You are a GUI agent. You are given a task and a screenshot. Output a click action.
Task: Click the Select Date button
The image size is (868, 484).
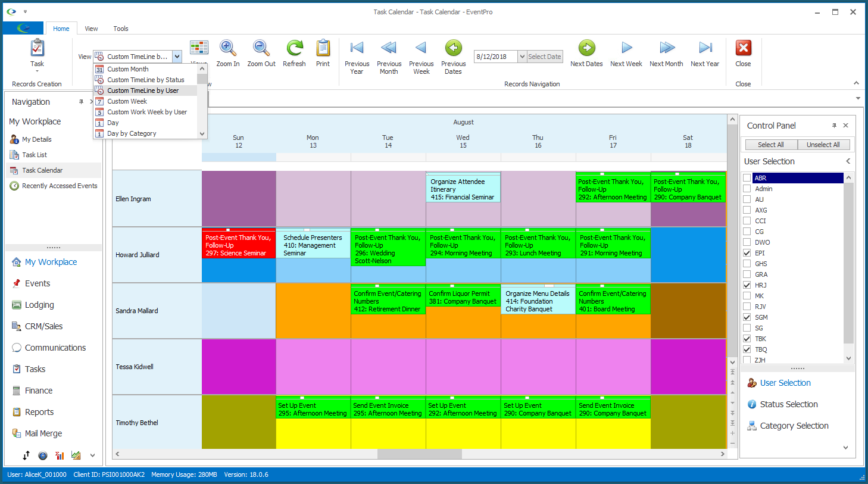544,57
